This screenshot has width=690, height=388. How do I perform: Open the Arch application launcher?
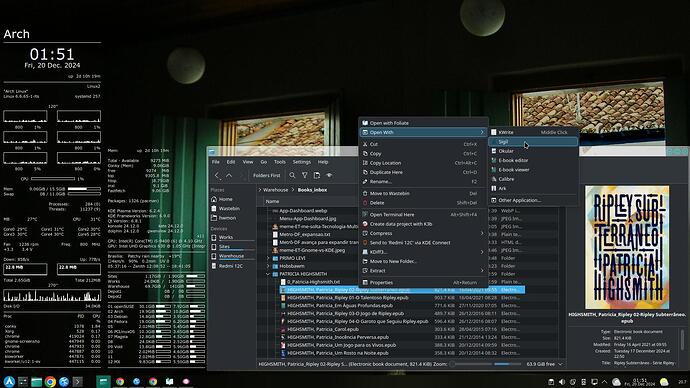pos(9,381)
